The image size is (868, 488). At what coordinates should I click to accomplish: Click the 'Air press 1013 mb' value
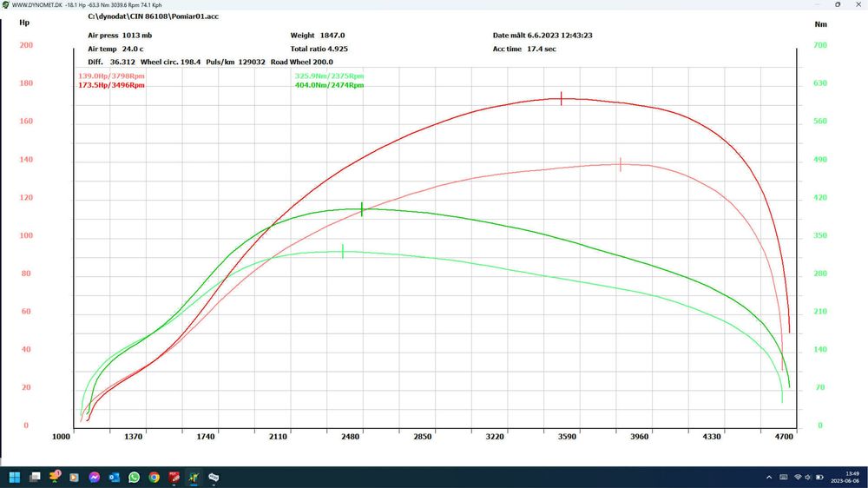(120, 36)
